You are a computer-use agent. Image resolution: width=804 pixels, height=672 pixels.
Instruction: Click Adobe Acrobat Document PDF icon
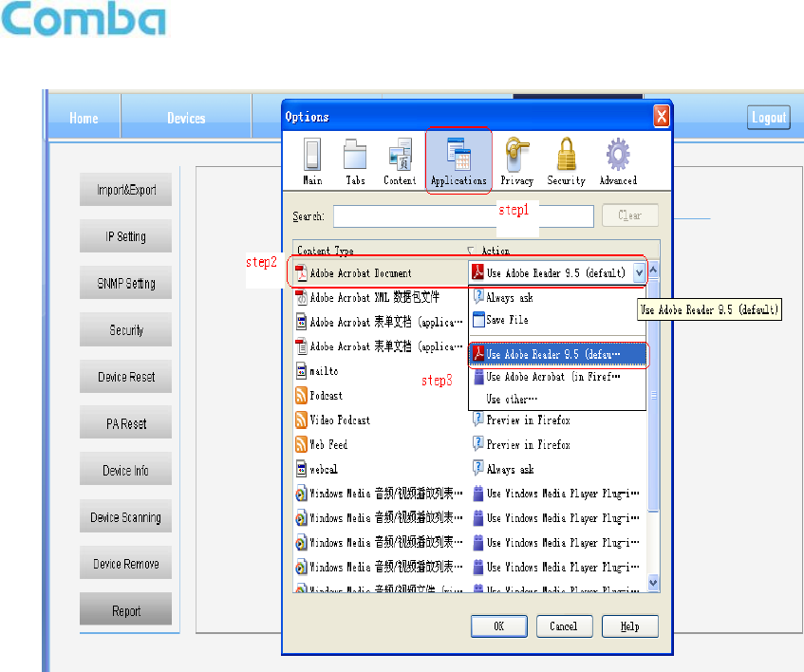tap(302, 273)
